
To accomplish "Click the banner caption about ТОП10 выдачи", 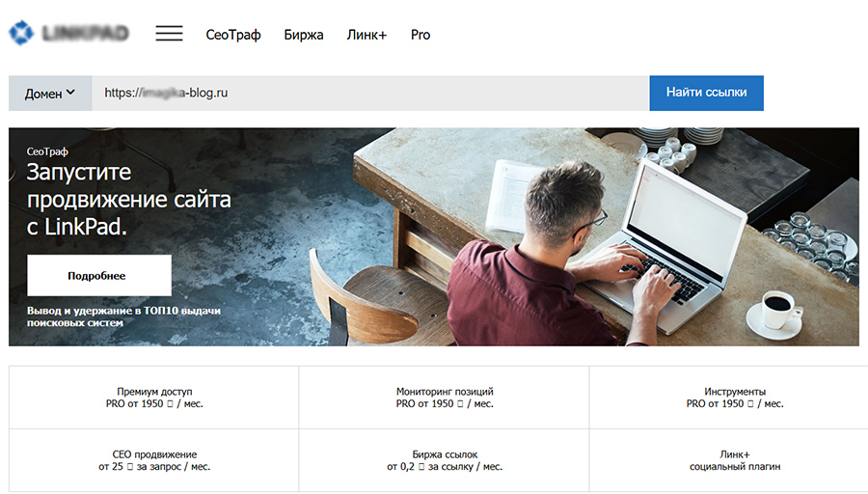I will tap(123, 316).
